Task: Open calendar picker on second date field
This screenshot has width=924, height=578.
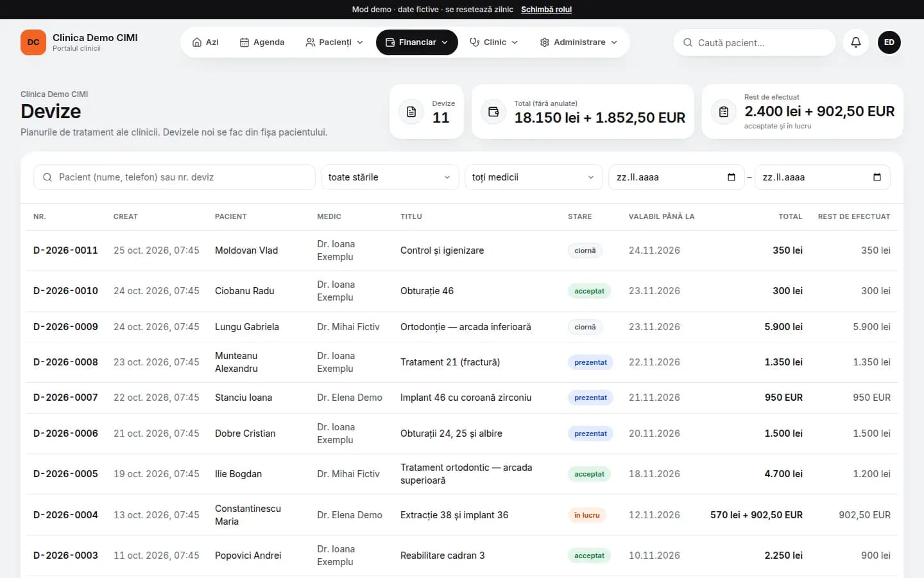Action: tap(877, 177)
